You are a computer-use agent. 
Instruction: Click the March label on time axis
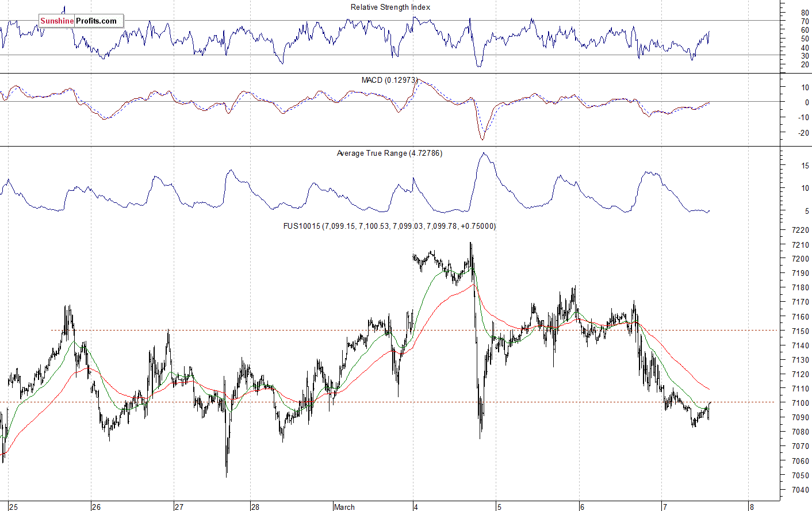(344, 506)
